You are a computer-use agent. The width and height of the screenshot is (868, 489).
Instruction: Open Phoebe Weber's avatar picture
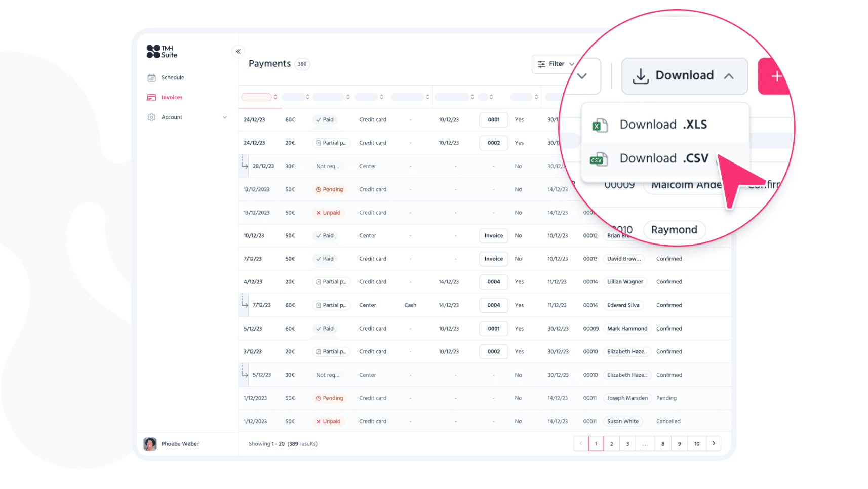point(150,444)
